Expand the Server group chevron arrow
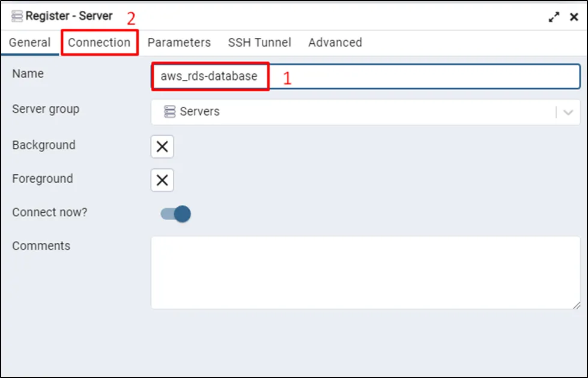The image size is (588, 378). (x=568, y=112)
